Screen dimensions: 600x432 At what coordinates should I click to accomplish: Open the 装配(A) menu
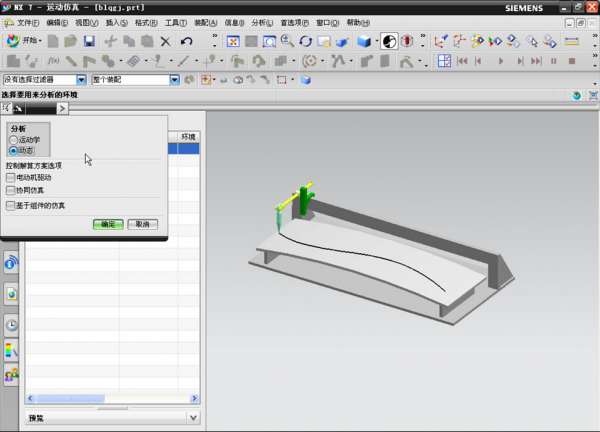coord(205,23)
